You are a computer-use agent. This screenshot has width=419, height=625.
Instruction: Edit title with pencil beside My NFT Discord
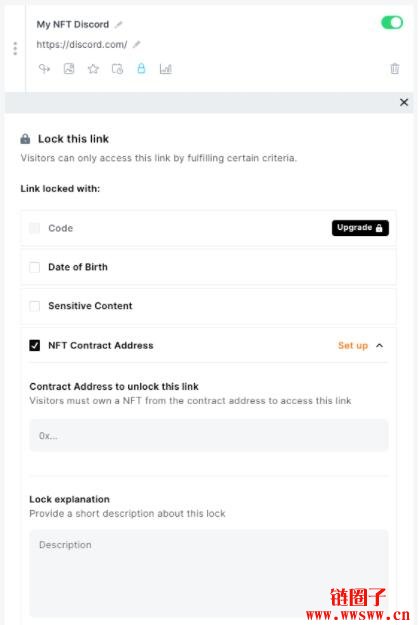click(x=118, y=24)
